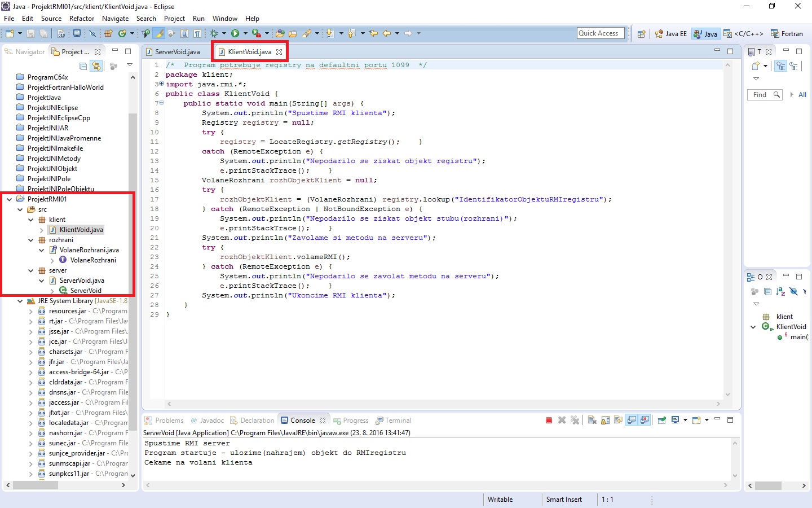Click the Save All icon in the toolbar
This screenshot has height=508, width=812.
click(x=44, y=33)
